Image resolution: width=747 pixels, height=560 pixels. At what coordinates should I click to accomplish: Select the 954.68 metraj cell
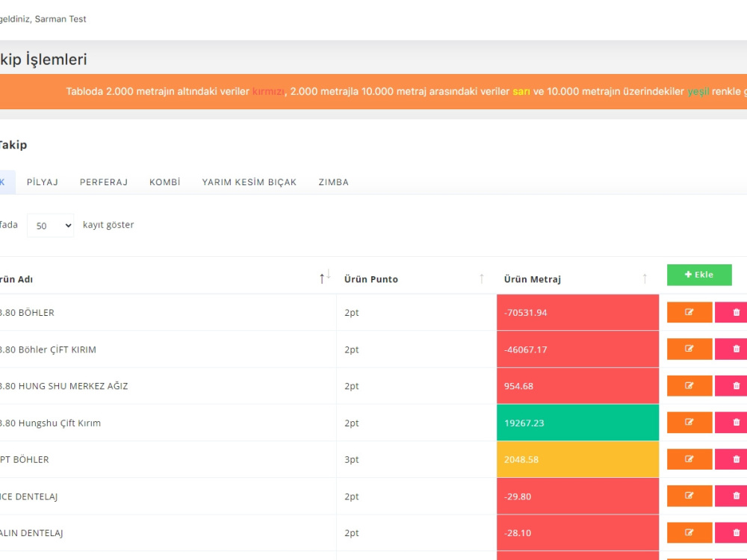(x=577, y=386)
